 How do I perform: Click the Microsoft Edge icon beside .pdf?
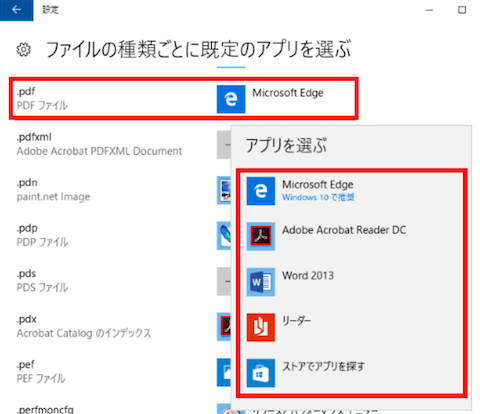[231, 99]
